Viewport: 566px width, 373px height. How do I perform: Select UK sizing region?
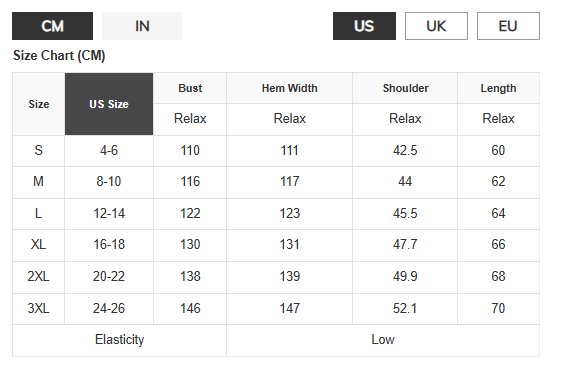click(436, 26)
